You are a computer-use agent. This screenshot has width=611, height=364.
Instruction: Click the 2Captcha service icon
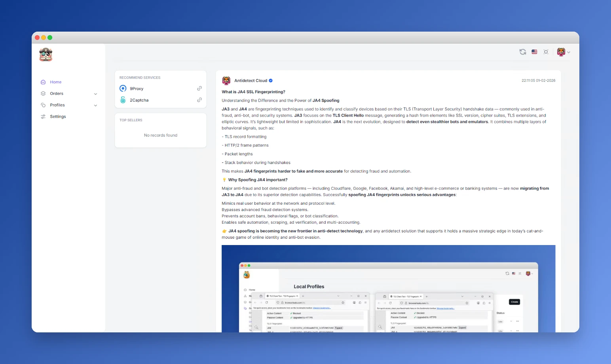(x=123, y=100)
